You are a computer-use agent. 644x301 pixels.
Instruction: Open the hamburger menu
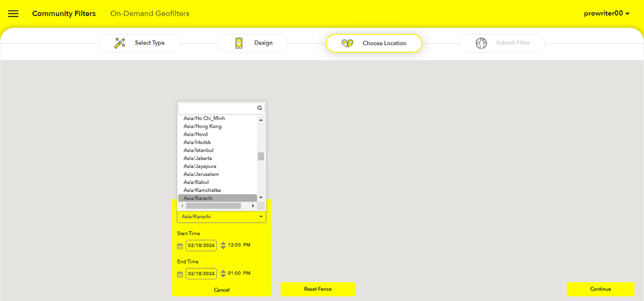(13, 14)
